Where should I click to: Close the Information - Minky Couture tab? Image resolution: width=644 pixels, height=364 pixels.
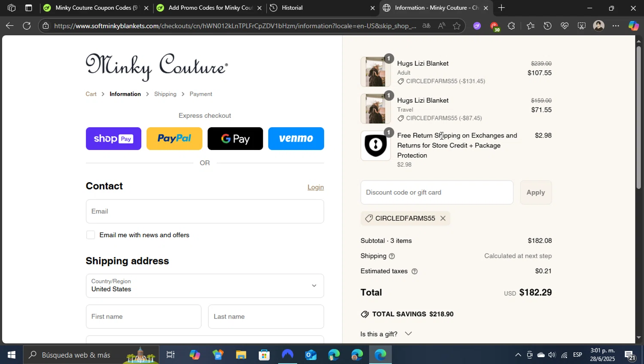[x=486, y=8]
